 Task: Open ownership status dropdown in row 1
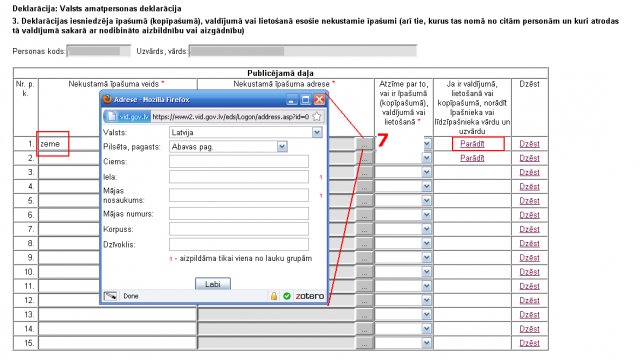coord(427,144)
